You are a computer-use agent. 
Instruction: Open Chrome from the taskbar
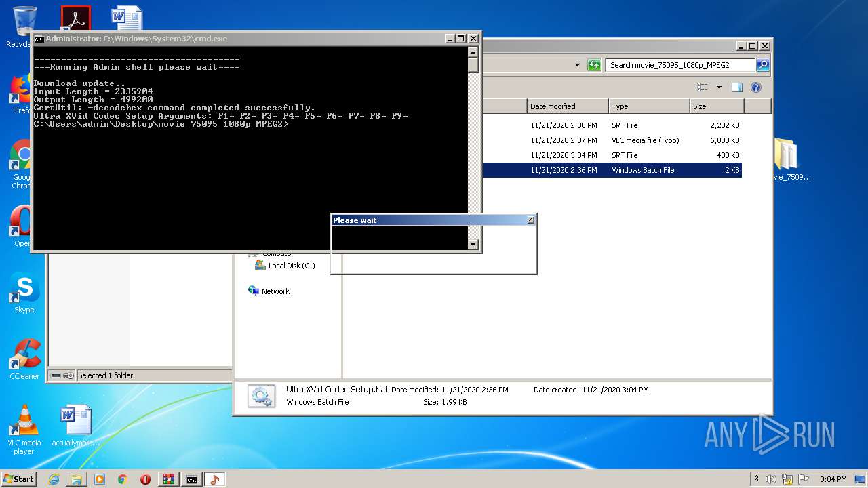click(x=123, y=479)
